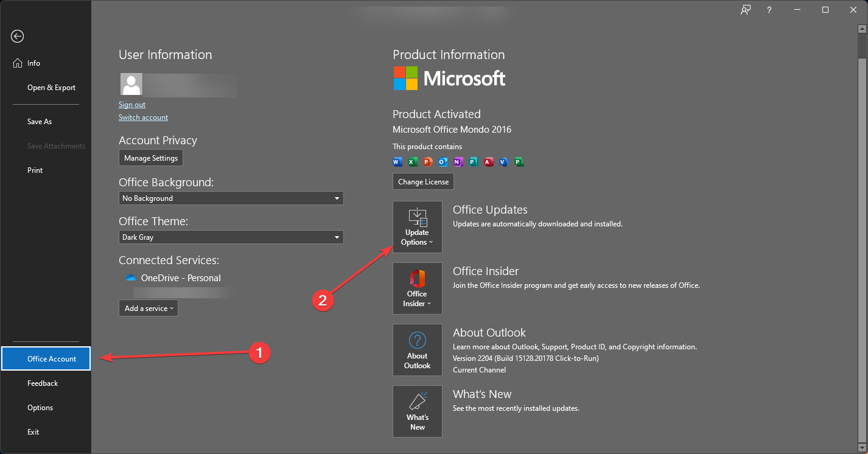Click the Excel app icon
The image size is (868, 454).
[413, 162]
